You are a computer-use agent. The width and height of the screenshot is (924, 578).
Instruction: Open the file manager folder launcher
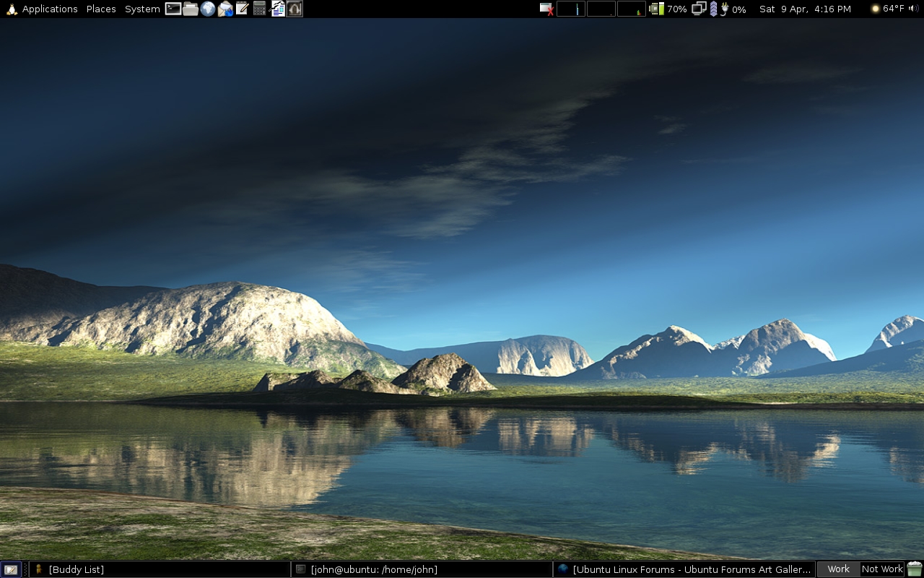coord(191,9)
